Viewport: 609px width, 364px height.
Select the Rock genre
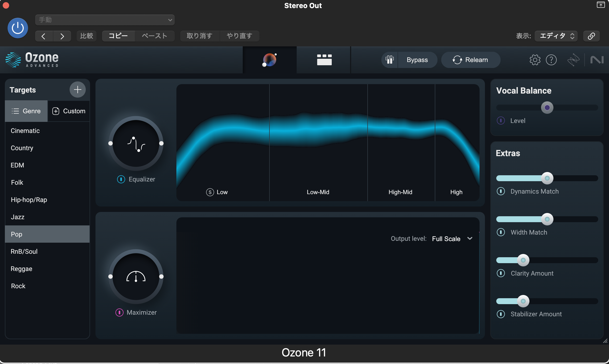(x=47, y=286)
